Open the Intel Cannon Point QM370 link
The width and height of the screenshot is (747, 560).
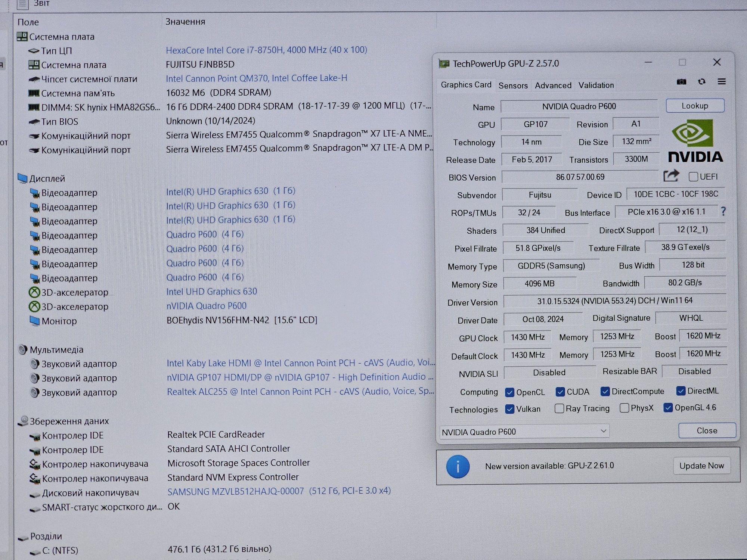tap(256, 78)
